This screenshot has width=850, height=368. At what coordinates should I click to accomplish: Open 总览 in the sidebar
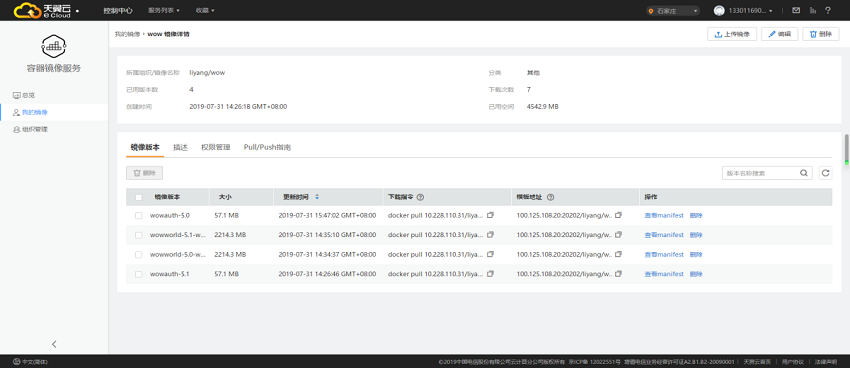(x=24, y=95)
